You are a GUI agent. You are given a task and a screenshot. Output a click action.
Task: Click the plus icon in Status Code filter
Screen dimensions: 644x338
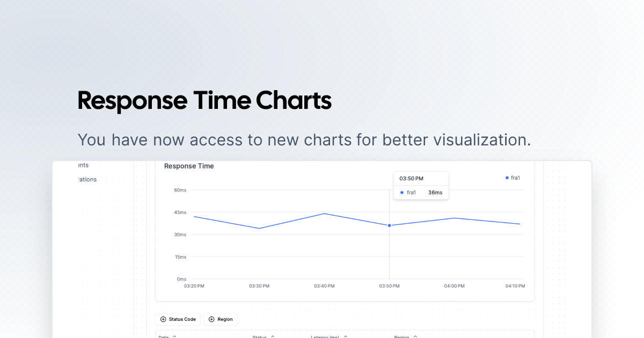pos(163,319)
